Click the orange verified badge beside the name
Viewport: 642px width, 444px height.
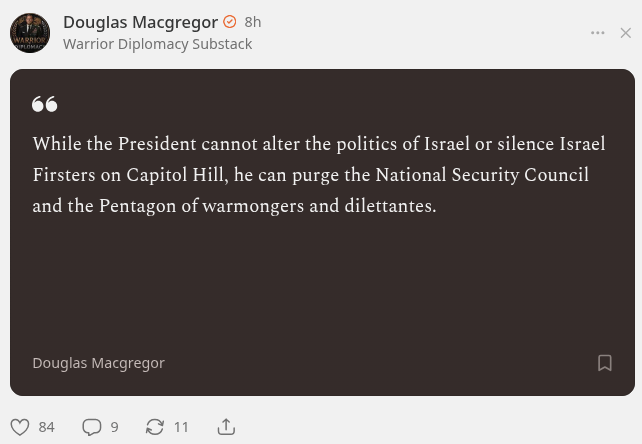point(230,22)
